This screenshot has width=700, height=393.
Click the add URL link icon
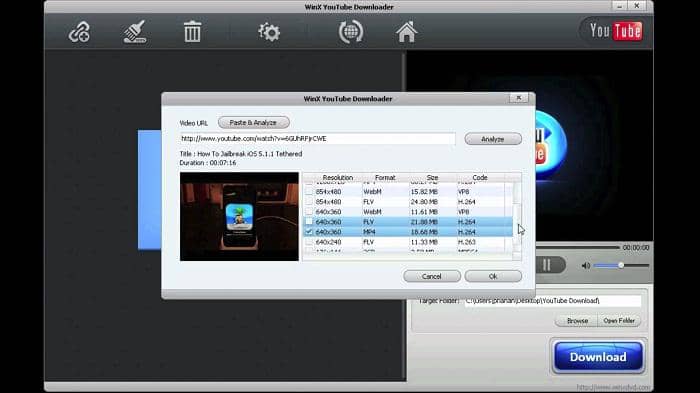coord(79,33)
